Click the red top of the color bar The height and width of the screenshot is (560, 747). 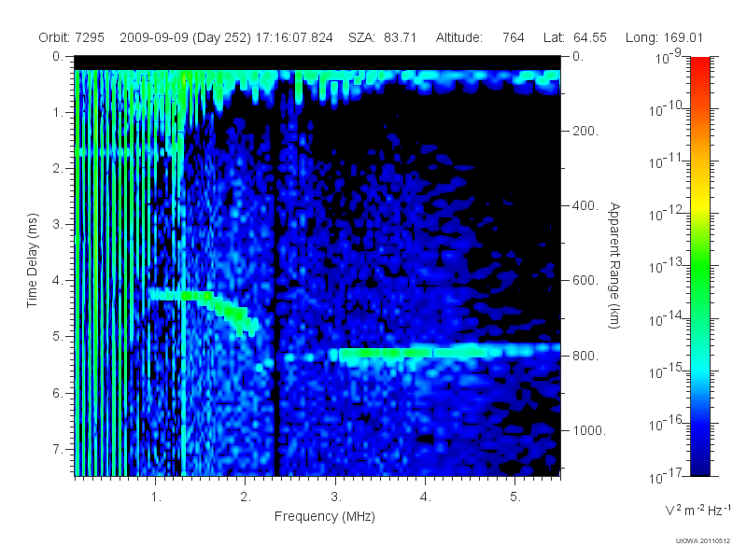click(x=700, y=66)
